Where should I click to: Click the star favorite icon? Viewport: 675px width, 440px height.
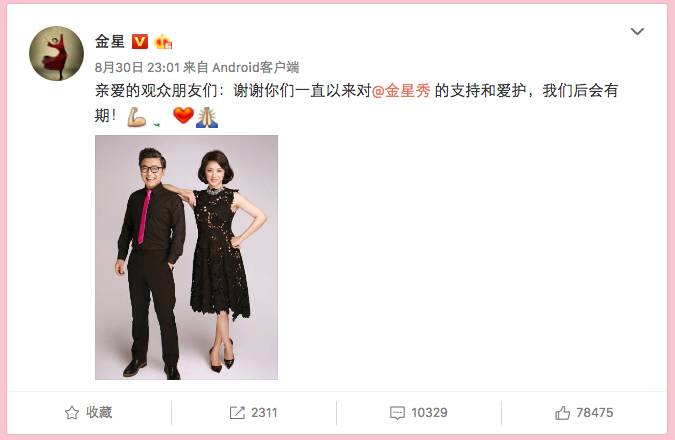pyautogui.click(x=72, y=413)
